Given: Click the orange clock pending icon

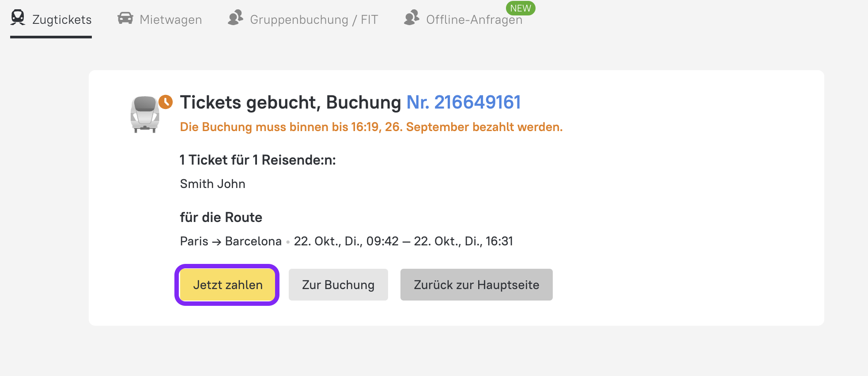Looking at the screenshot, I should tap(166, 102).
